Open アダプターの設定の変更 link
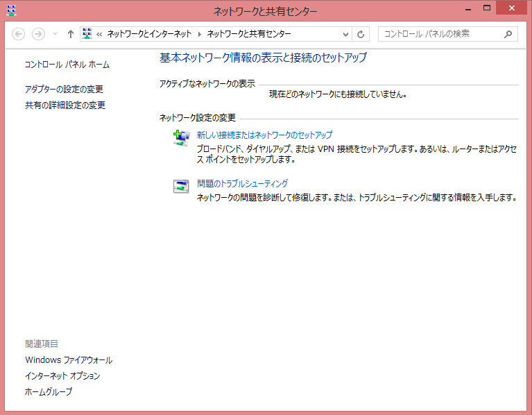 (x=64, y=90)
